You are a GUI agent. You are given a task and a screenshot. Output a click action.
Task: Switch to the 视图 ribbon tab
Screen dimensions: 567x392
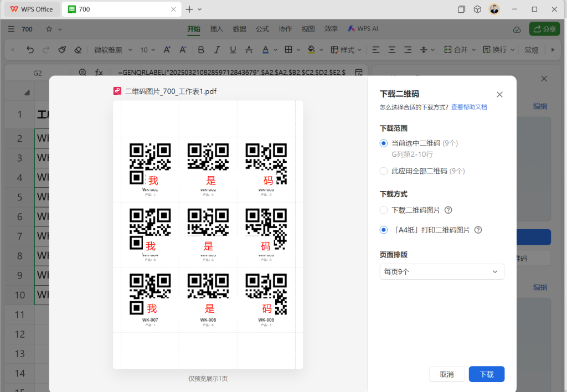(308, 29)
